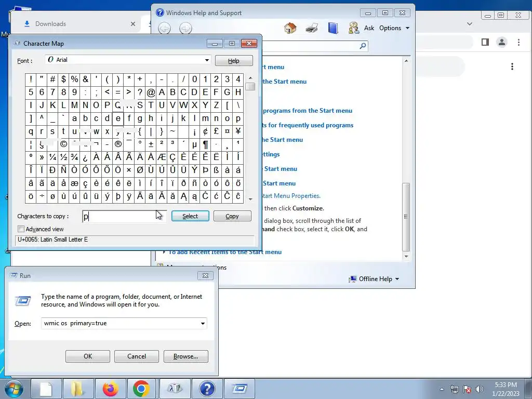This screenshot has width=532, height=399.
Task: Open the Font dropdown showing Arial
Action: (207, 60)
